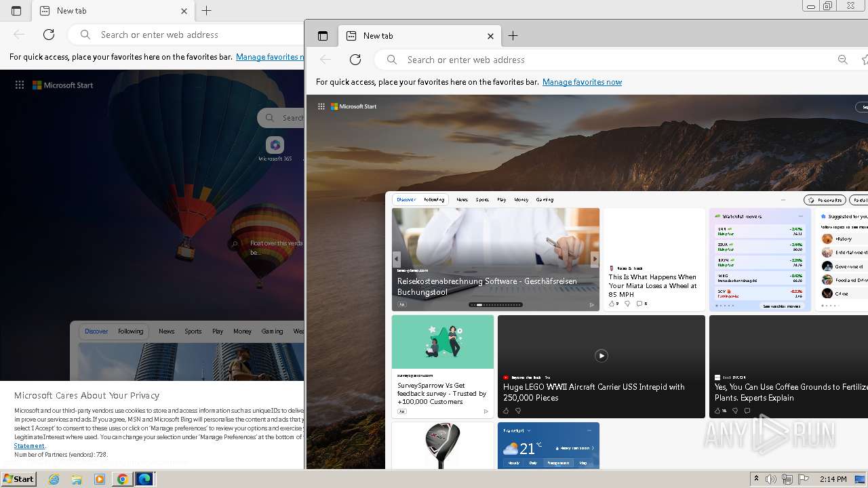The height and width of the screenshot is (488, 868).
Task: Go back in front Edge window
Action: [x=325, y=60]
